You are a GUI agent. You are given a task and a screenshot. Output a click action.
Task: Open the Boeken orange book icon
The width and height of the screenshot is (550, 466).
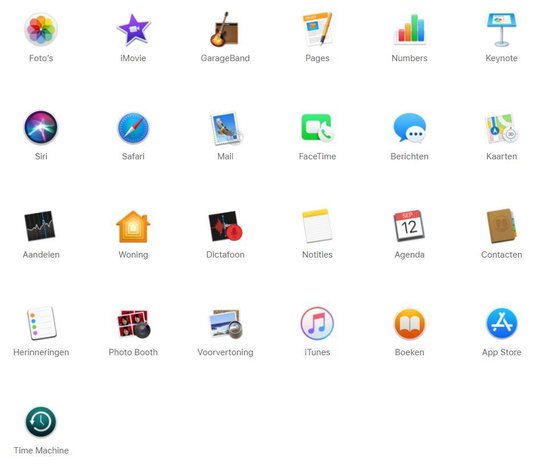pos(410,324)
